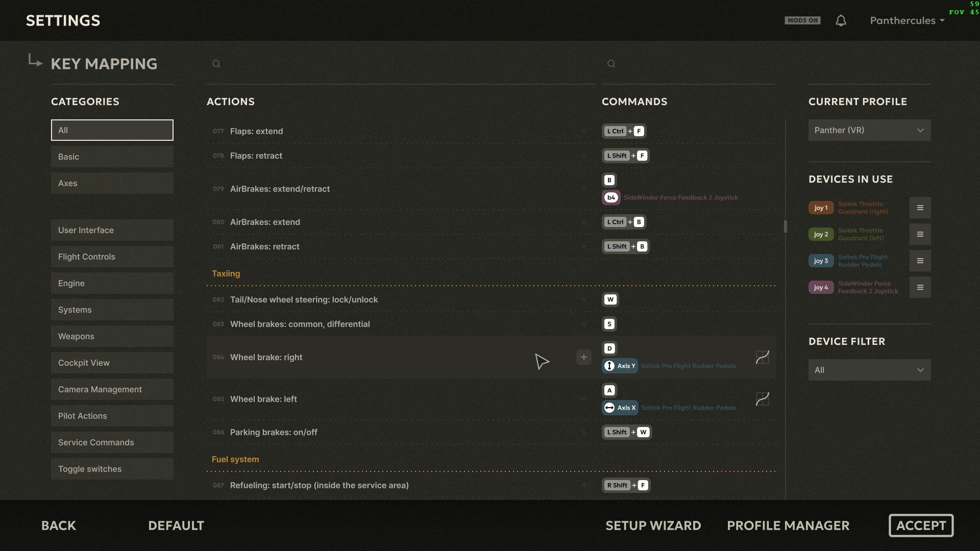Screen dimensions: 980x551
Task: Click the ACCEPT button
Action: pyautogui.click(x=921, y=525)
